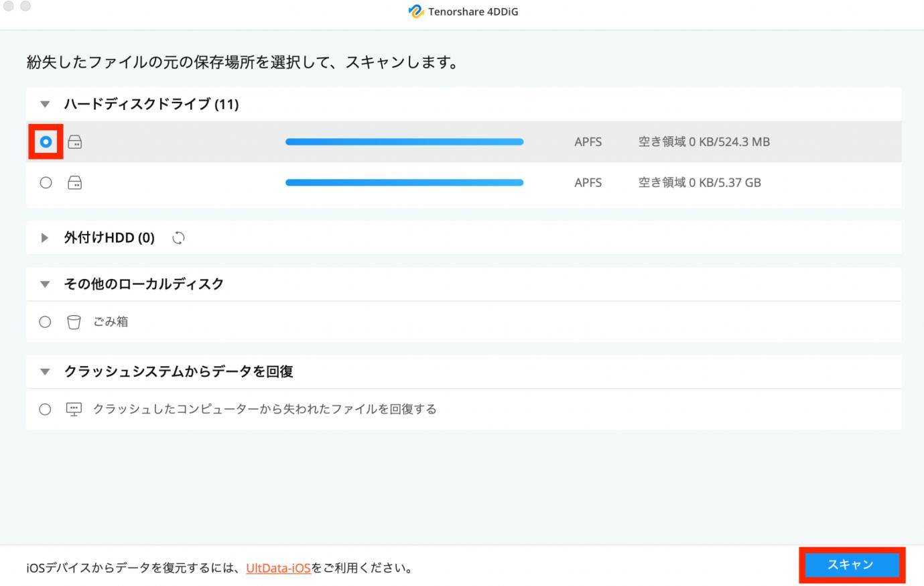
Task: Click the 空き領域 0 KB/5.37 GB text
Action: click(x=700, y=182)
